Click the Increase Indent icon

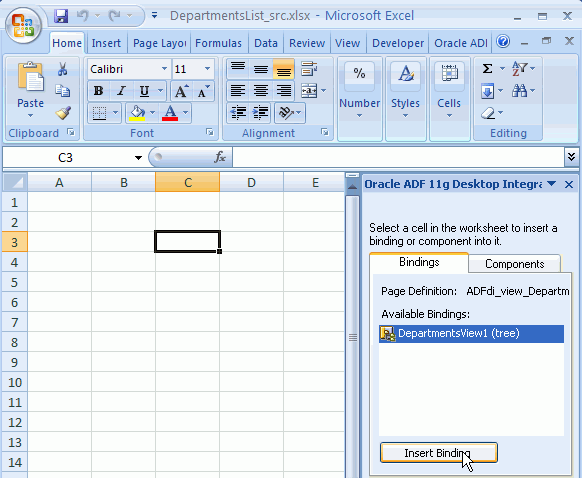(261, 112)
